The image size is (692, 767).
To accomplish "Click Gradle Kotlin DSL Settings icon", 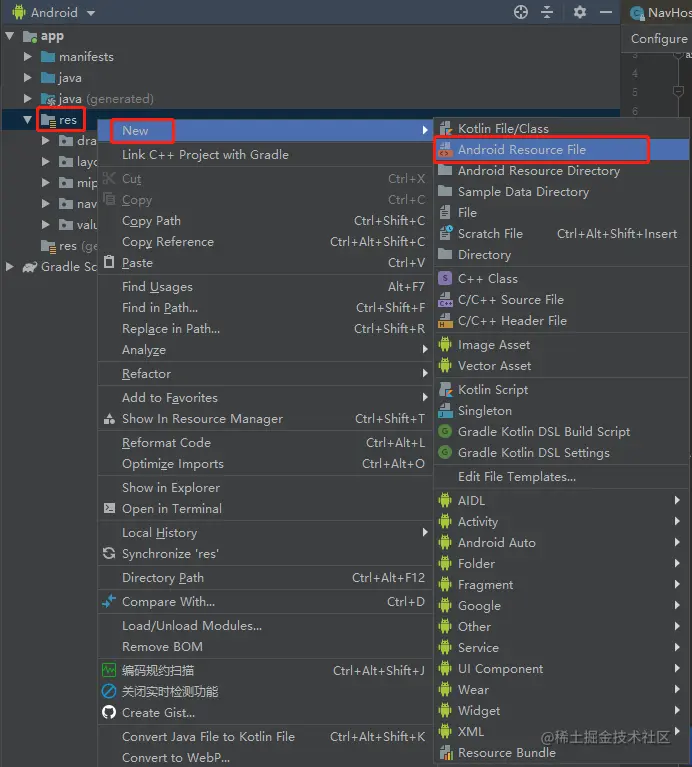I will [445, 452].
